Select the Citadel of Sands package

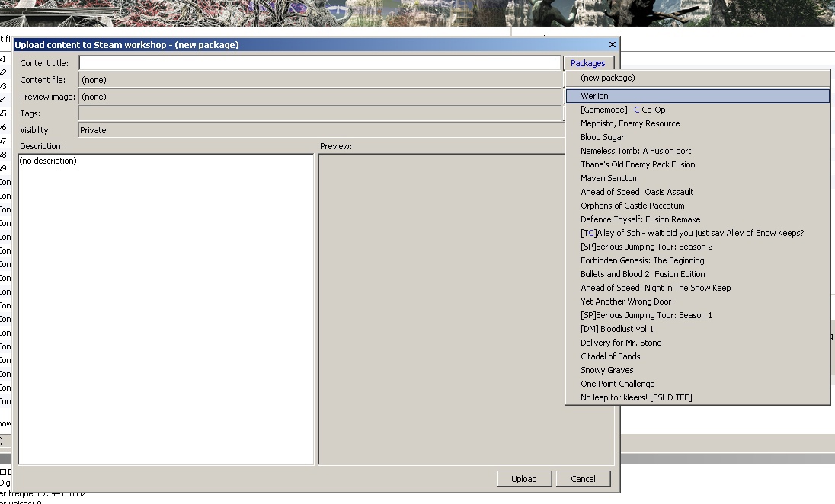(698, 356)
